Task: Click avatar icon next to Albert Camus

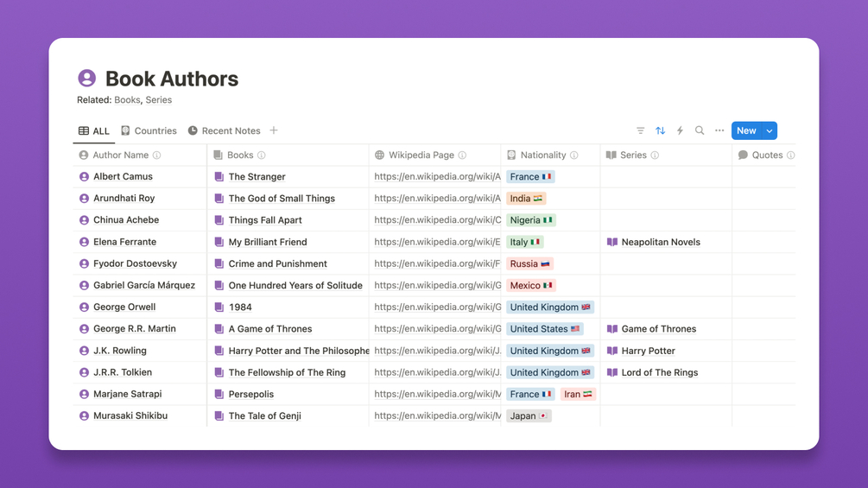Action: (84, 176)
